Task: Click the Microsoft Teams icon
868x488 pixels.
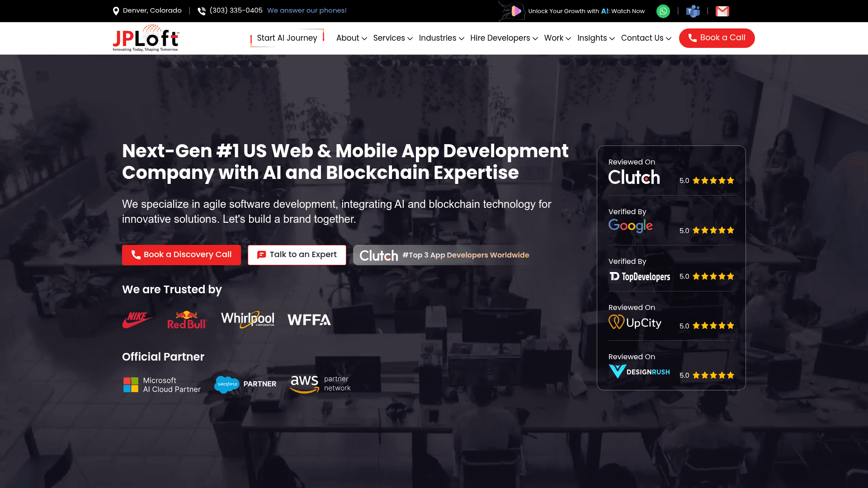Action: [x=693, y=10]
